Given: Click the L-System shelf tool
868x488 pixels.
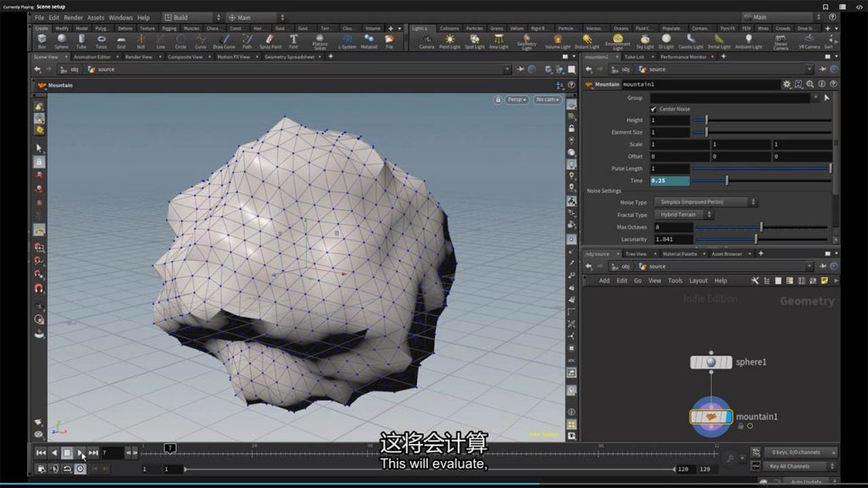Looking at the screenshot, I should tap(347, 41).
